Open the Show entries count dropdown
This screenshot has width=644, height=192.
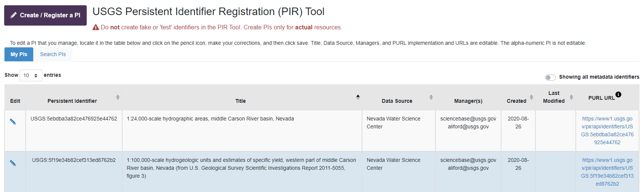[x=31, y=75]
